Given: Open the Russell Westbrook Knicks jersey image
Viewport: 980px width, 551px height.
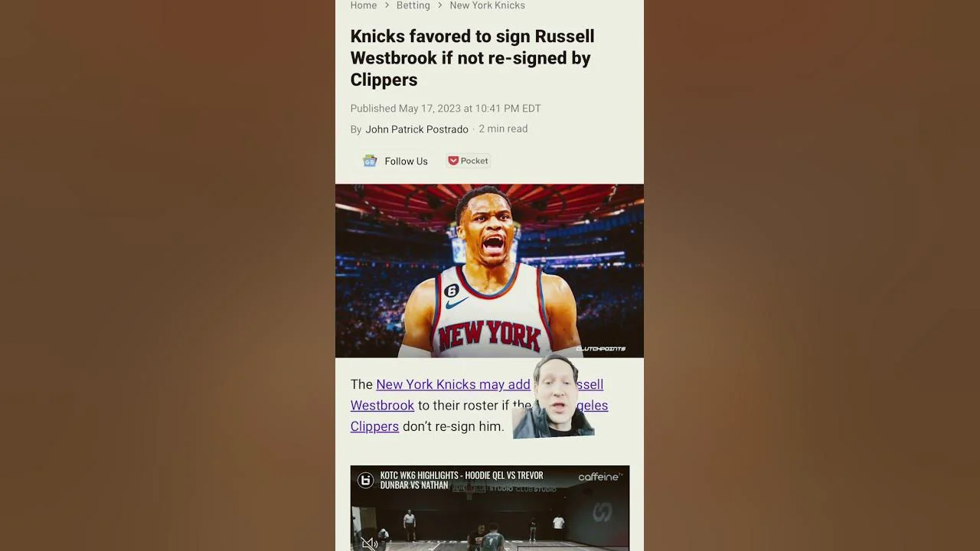Looking at the screenshot, I should (489, 270).
